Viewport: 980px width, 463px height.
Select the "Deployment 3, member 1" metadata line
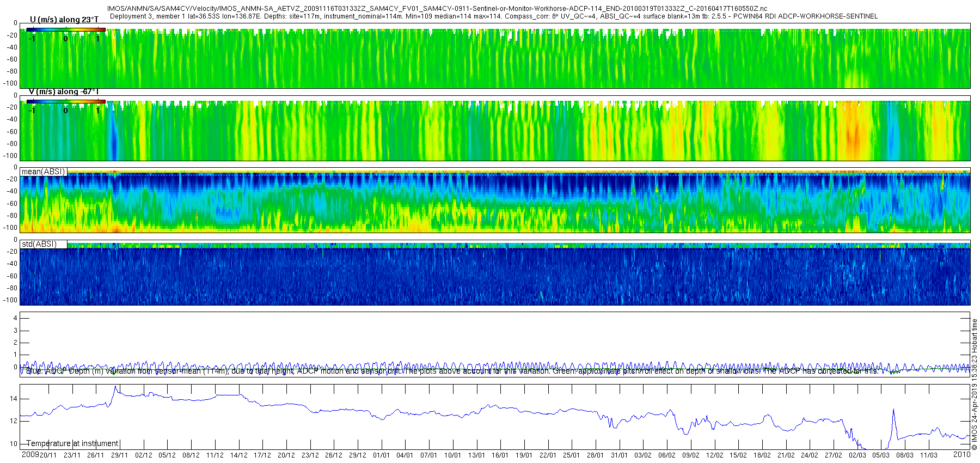point(494,16)
